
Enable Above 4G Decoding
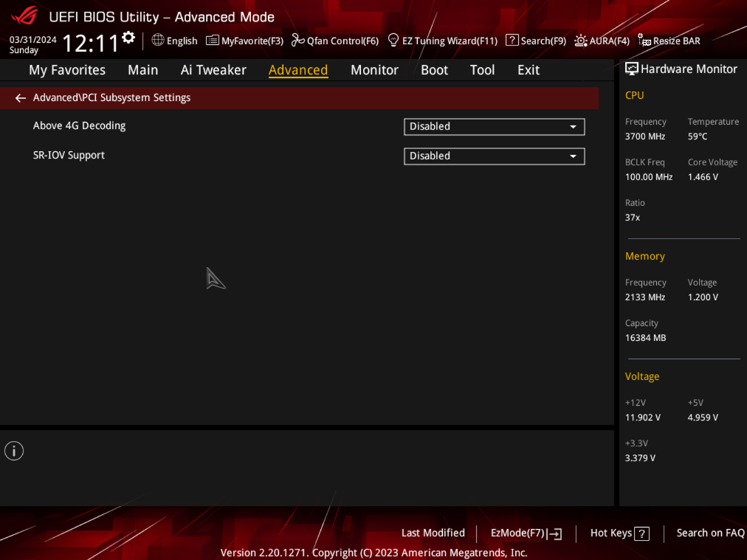coord(494,126)
